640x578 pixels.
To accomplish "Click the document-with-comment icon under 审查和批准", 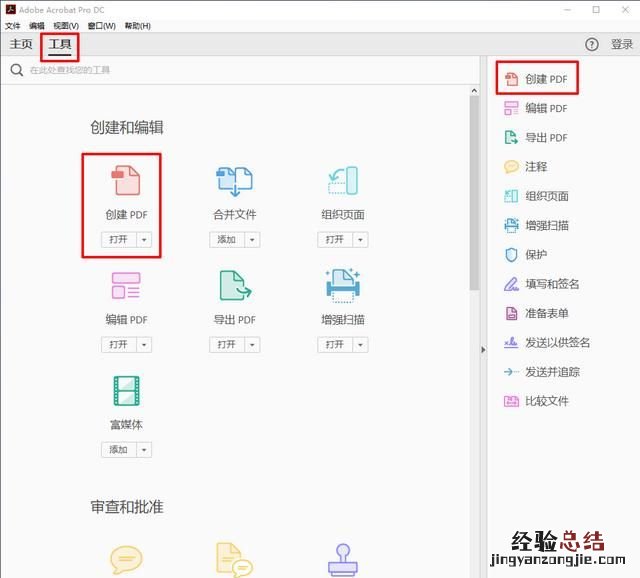I will coord(234,560).
